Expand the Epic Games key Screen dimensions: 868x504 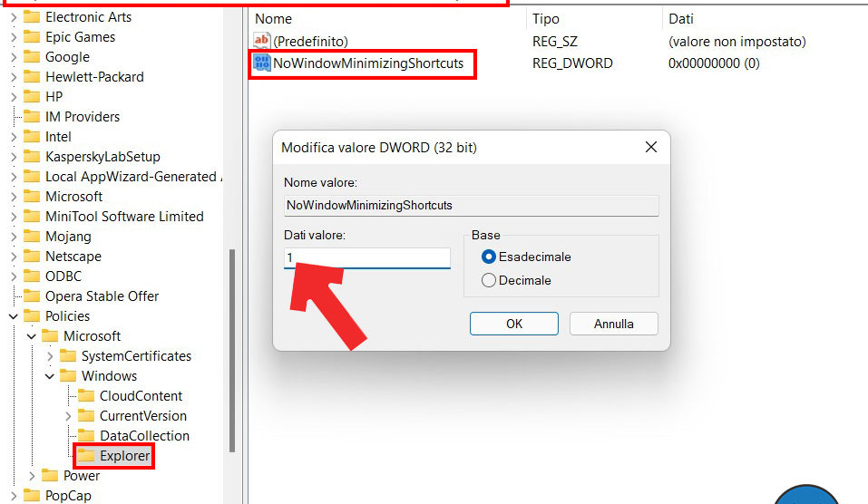[14, 38]
